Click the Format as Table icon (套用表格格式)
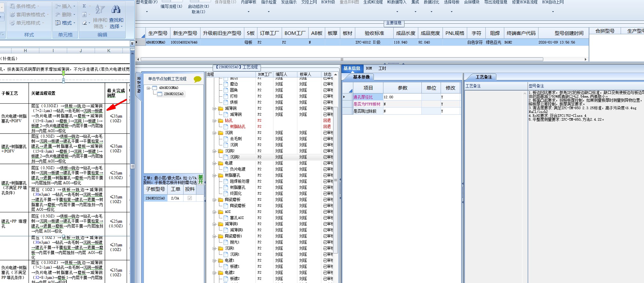The height and width of the screenshot is (283, 644). [x=12, y=14]
